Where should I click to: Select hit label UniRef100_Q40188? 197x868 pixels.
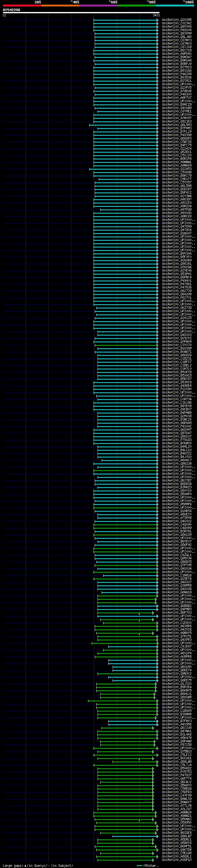click(177, 108)
